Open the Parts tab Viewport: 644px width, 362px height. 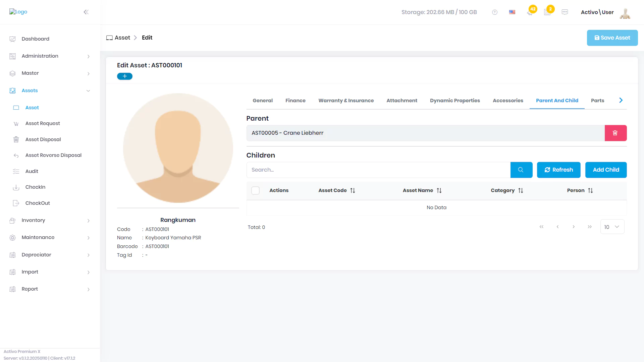[597, 101]
